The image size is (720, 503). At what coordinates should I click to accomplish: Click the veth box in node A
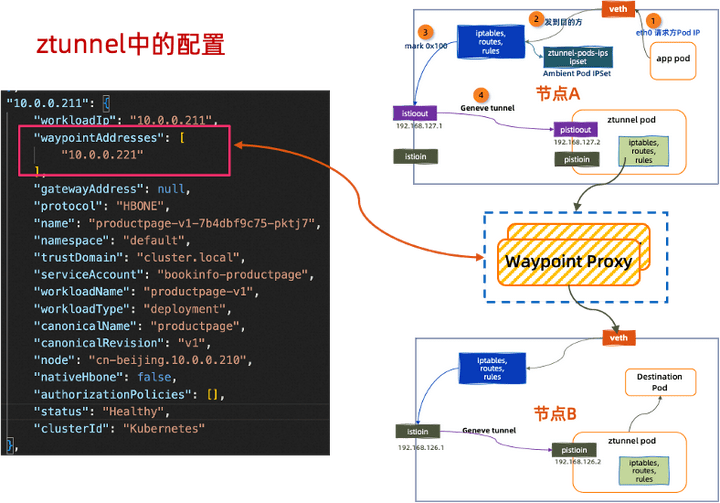coord(616,8)
